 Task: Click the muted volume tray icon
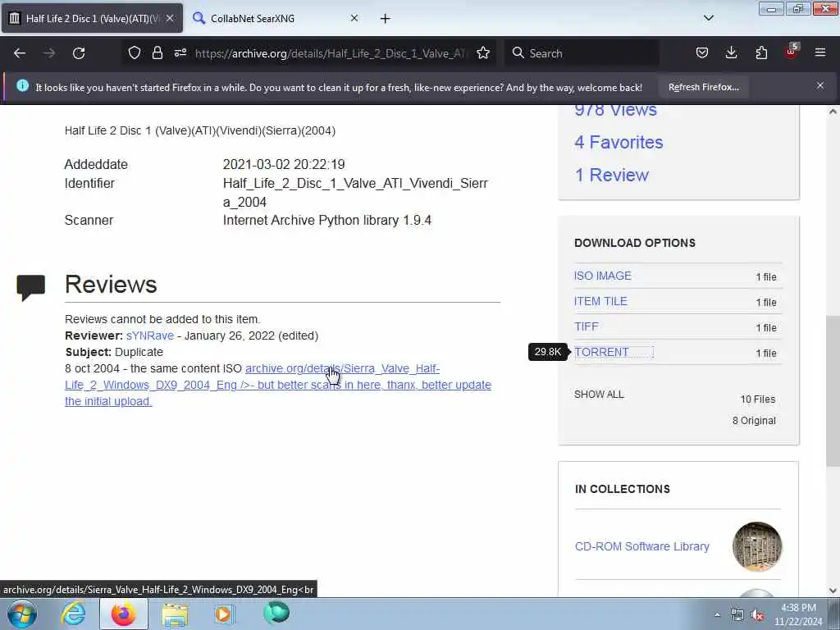757,615
